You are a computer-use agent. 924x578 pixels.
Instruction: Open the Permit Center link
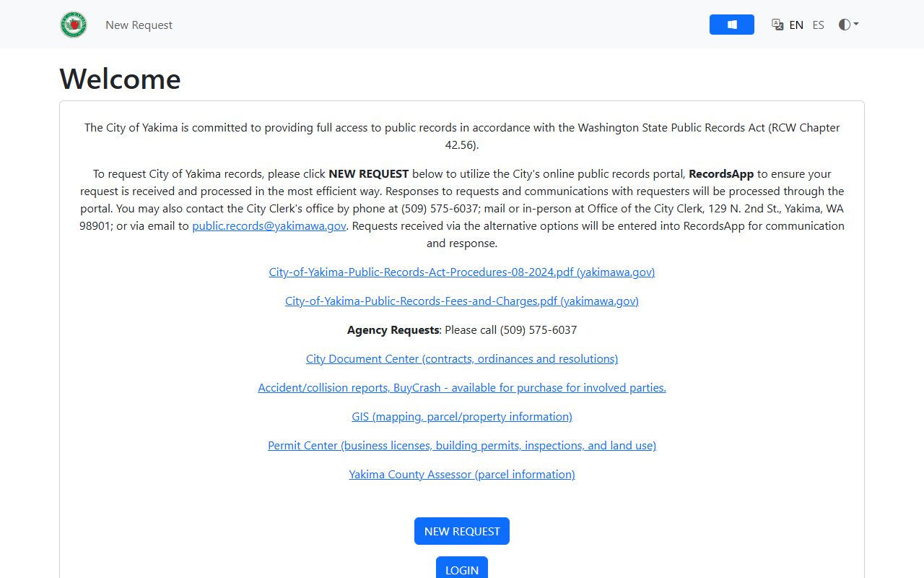pos(461,446)
